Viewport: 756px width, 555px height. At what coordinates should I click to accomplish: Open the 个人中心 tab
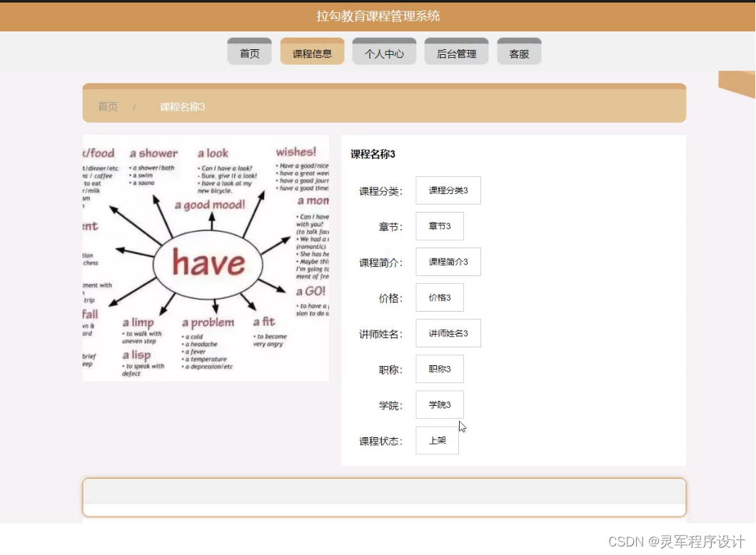384,51
